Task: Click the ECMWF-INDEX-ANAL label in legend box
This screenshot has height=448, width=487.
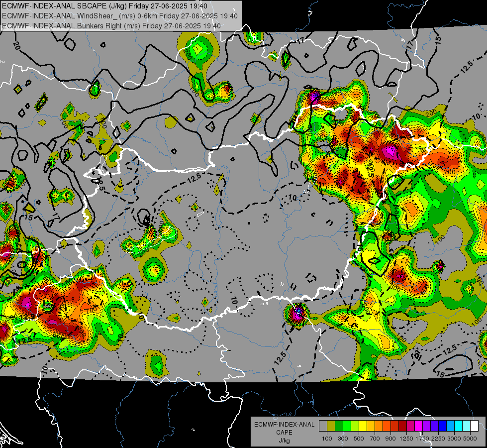Action: (x=285, y=425)
